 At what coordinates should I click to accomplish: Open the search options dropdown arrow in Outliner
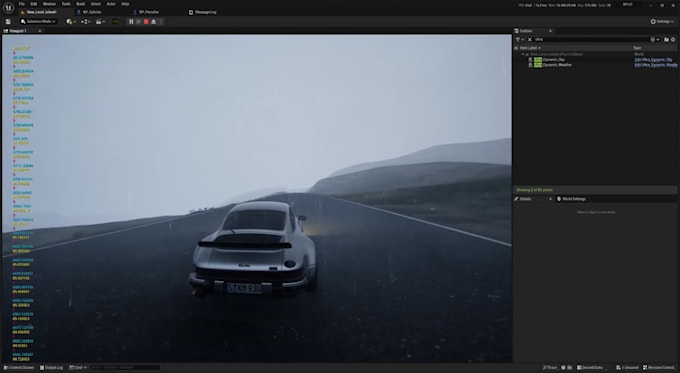[658, 39]
